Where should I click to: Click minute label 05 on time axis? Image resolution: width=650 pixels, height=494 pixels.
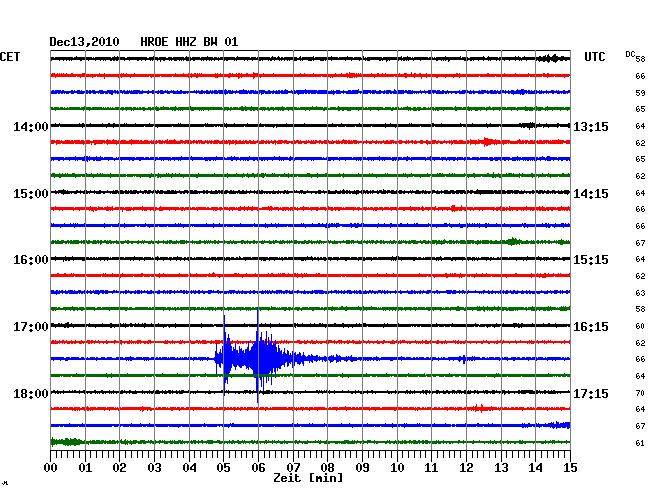tap(223, 467)
